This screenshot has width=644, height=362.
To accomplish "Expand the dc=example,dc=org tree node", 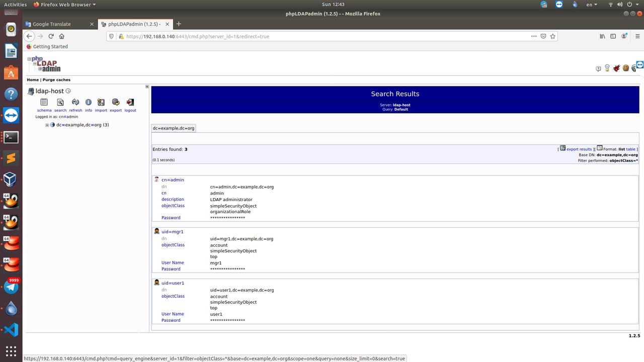I will tap(47, 125).
